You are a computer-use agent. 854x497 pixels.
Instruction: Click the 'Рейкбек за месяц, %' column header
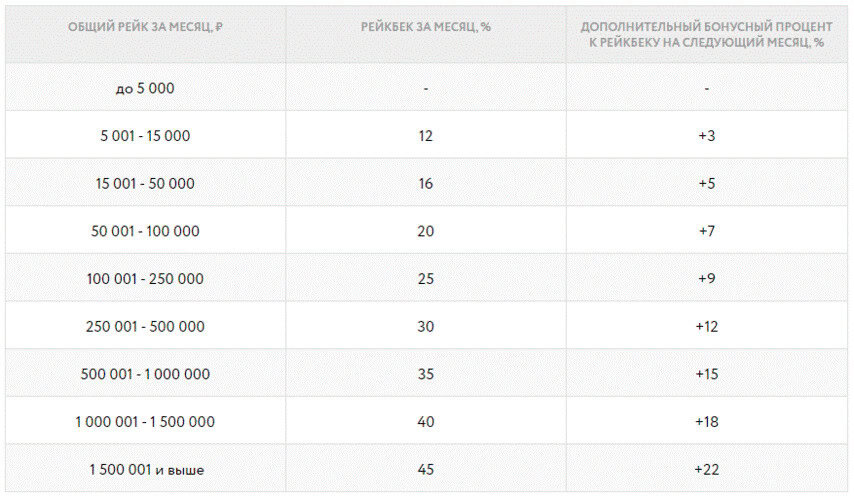click(425, 27)
